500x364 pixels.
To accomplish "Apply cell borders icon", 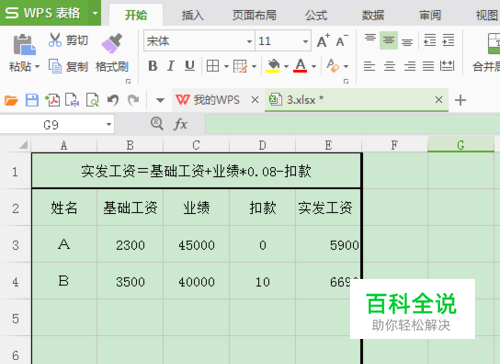I will (213, 66).
